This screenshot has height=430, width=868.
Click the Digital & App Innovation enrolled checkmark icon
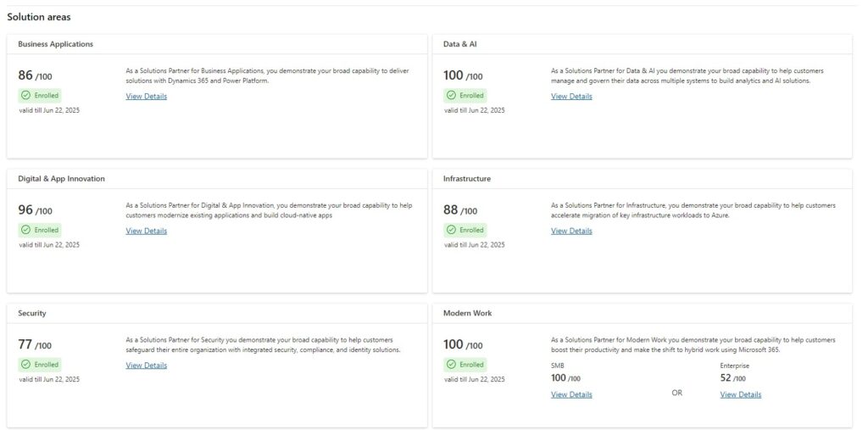(25, 230)
